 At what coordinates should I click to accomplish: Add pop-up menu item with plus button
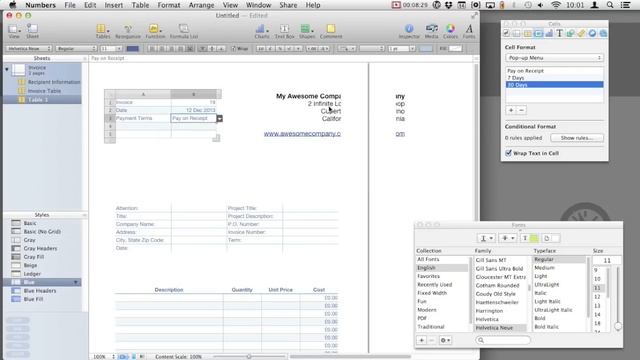tap(511, 110)
